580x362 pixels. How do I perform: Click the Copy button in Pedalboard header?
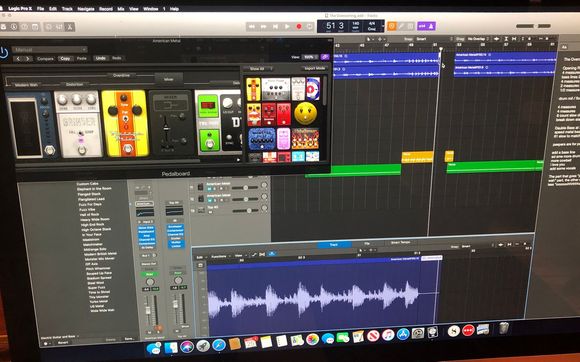tap(65, 58)
